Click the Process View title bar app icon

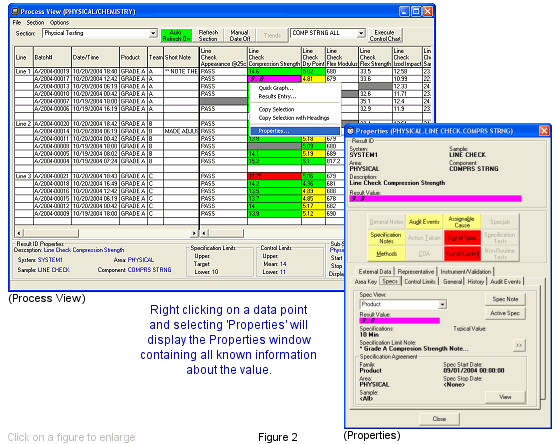coord(15,11)
